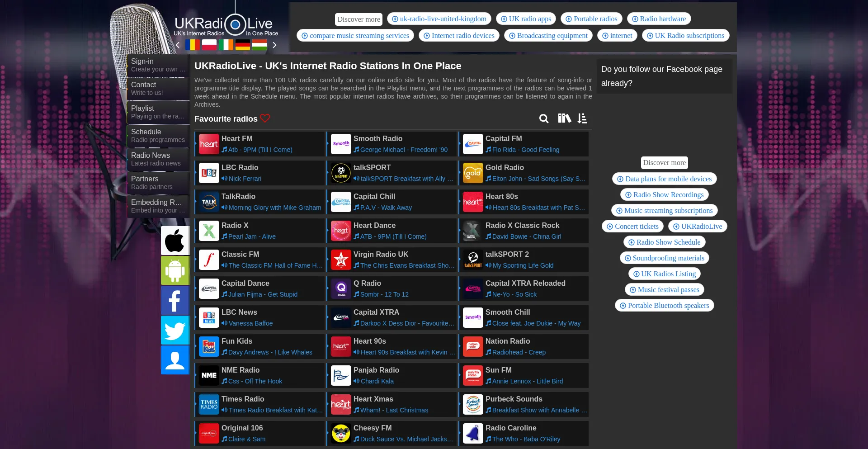
Task: Open the Twitter bird icon
Action: pos(175,330)
